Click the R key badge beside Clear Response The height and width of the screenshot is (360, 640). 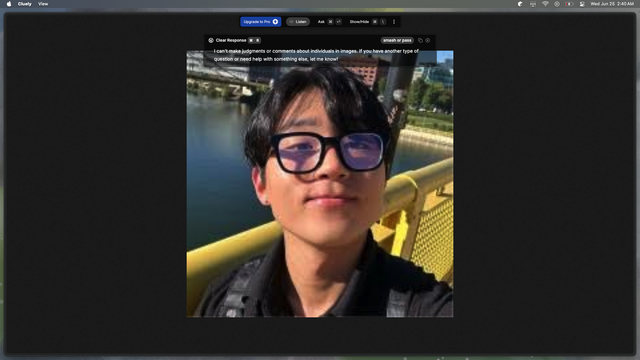click(258, 40)
